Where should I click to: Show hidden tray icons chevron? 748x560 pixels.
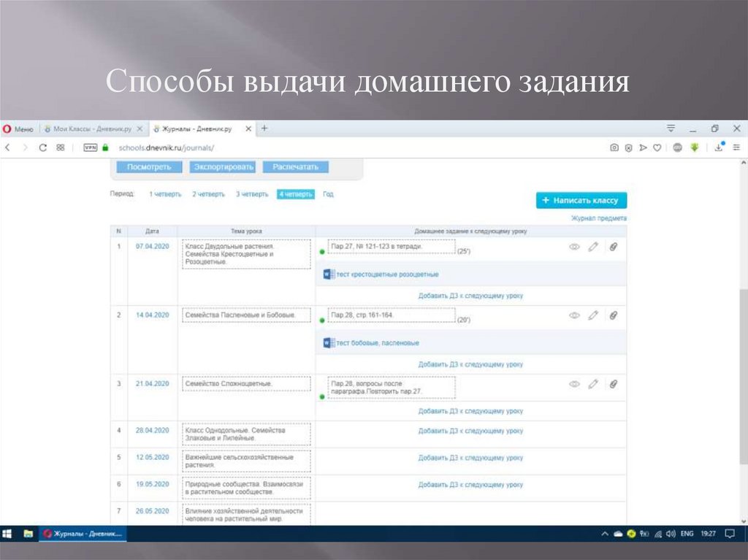[604, 533]
